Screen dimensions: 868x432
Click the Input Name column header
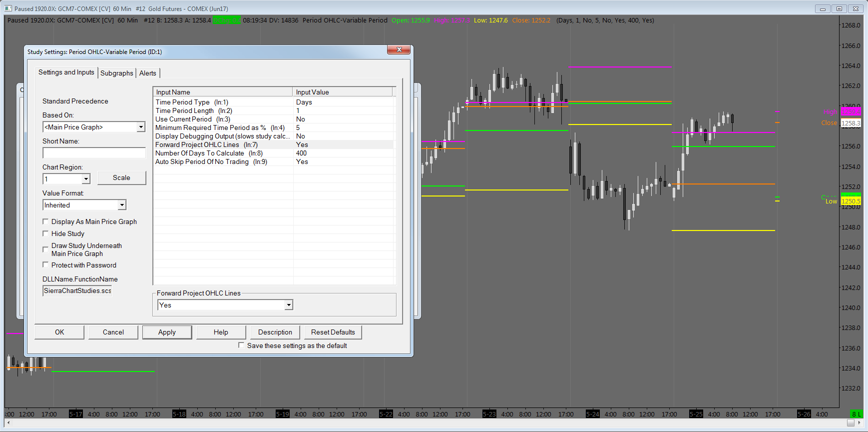click(223, 92)
